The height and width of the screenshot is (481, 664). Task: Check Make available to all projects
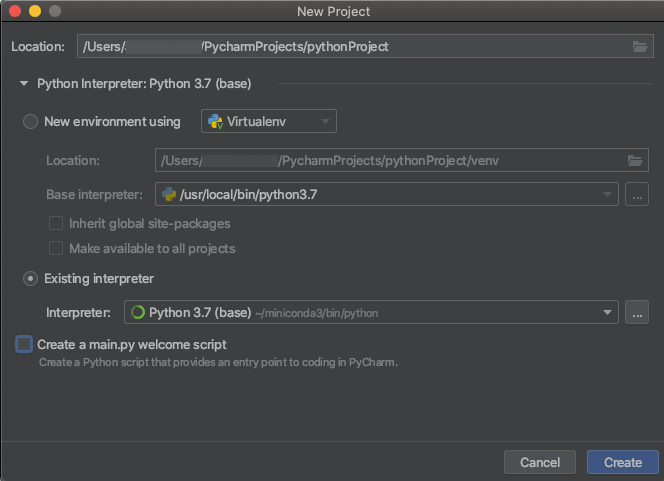56,248
